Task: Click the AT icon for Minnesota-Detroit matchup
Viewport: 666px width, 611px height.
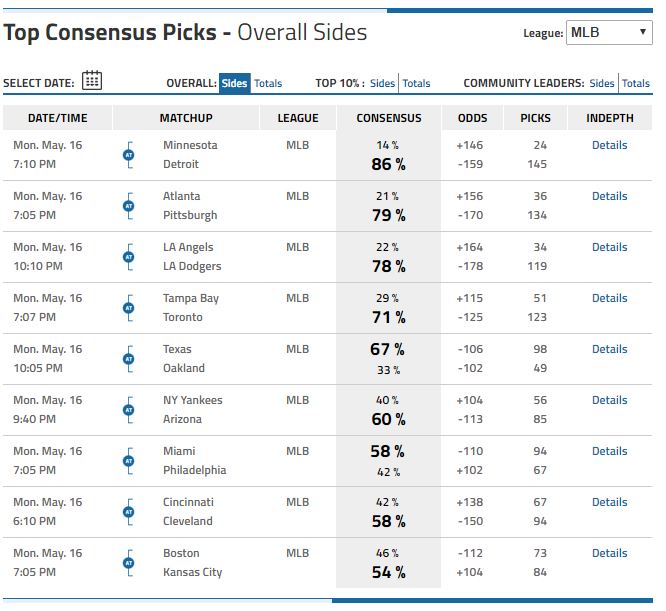Action: coord(128,155)
